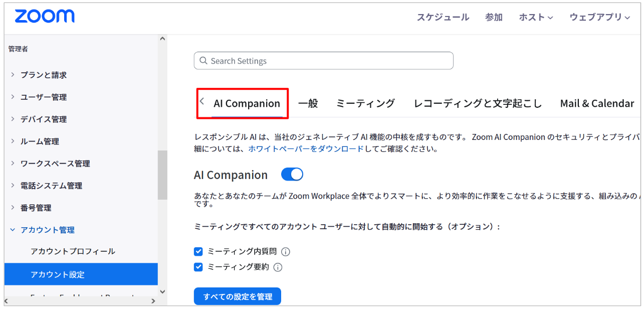This screenshot has width=644, height=311.
Task: Open the ウェブアプリ dropdown menu
Action: [600, 17]
